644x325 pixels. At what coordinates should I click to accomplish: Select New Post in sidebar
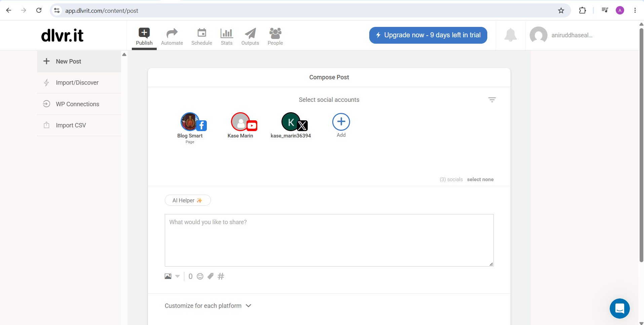(x=79, y=62)
